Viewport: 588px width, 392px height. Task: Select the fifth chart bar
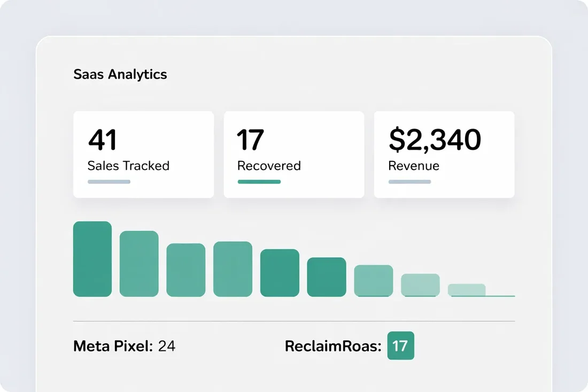(x=279, y=272)
